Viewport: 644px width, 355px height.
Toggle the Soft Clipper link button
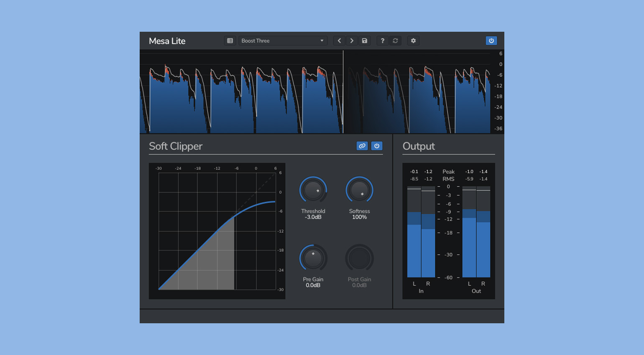click(x=362, y=146)
